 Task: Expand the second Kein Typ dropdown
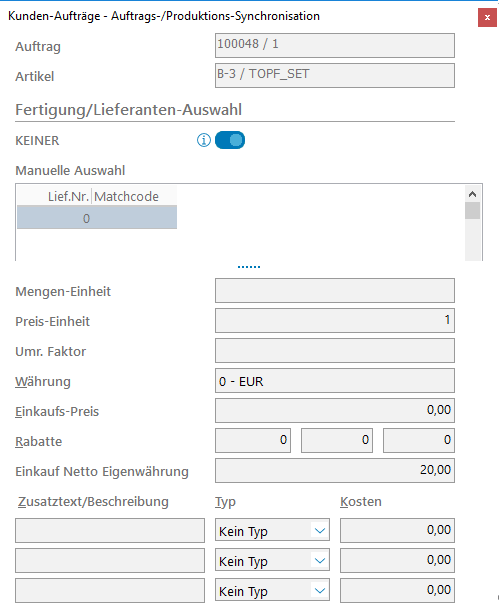pos(272,561)
